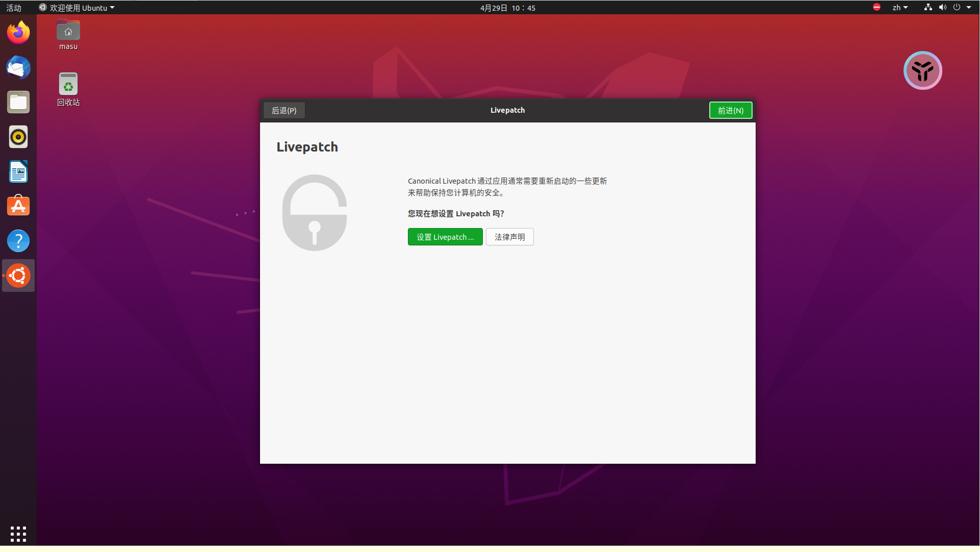Open LibreOffice Writer from dock
Image resolution: width=980 pixels, height=552 pixels.
[x=18, y=171]
